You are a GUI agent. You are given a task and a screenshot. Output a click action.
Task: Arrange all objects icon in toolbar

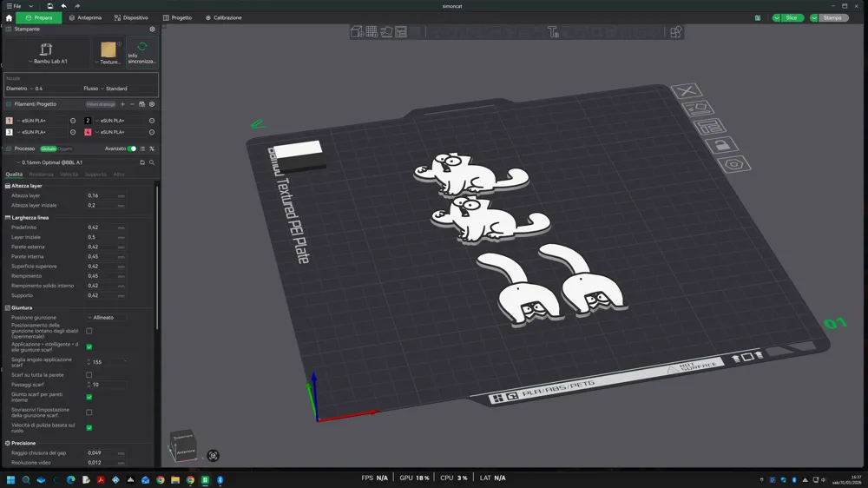pyautogui.click(x=401, y=31)
